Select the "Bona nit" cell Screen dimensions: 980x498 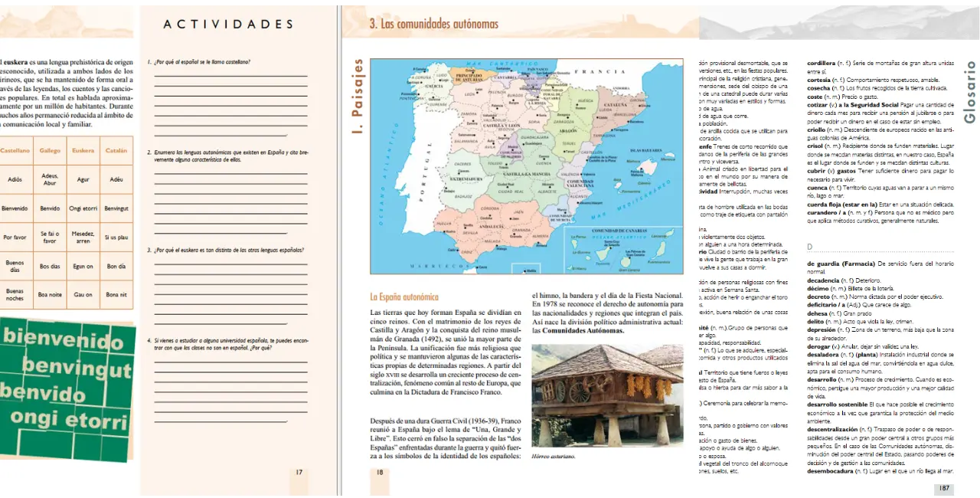click(x=116, y=295)
